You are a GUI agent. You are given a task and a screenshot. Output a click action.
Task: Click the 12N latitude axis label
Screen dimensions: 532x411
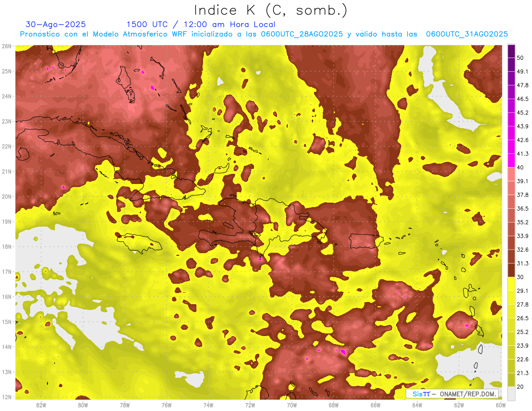coord(6,397)
